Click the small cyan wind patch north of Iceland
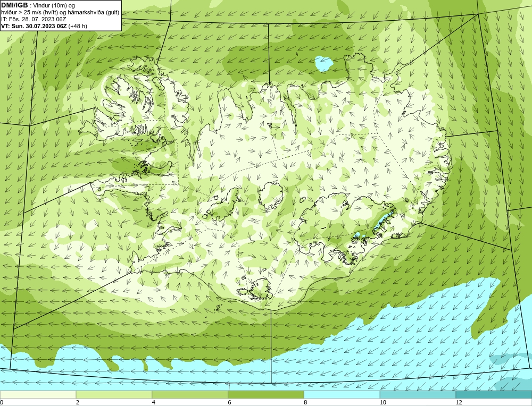The width and height of the screenshot is (532, 406). 324,63
